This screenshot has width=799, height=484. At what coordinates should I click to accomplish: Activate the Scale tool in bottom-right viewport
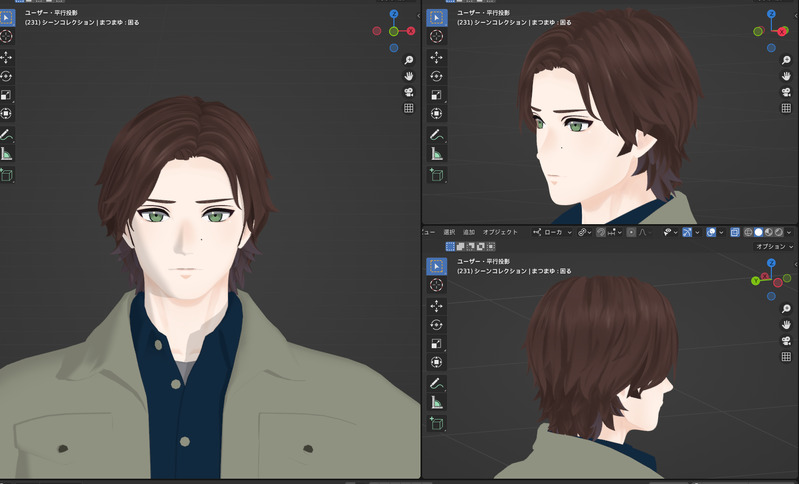click(437, 344)
